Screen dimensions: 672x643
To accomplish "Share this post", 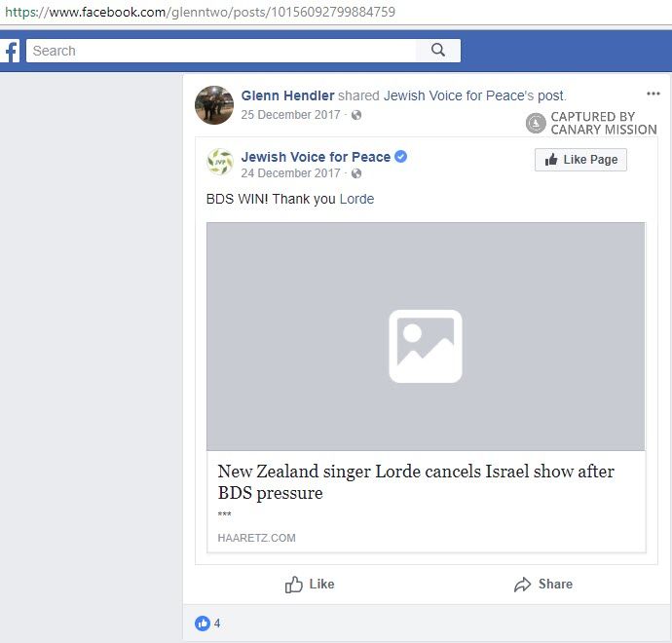I will [x=543, y=585].
